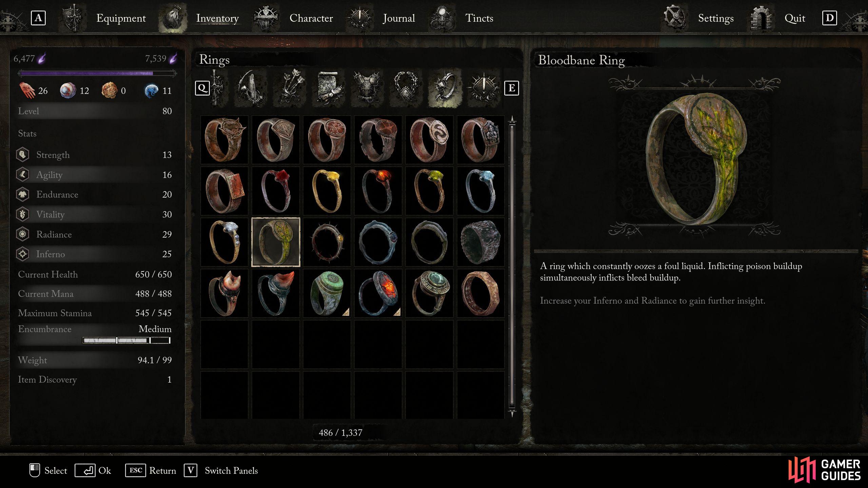Click Switch Panels V prompt

221,470
